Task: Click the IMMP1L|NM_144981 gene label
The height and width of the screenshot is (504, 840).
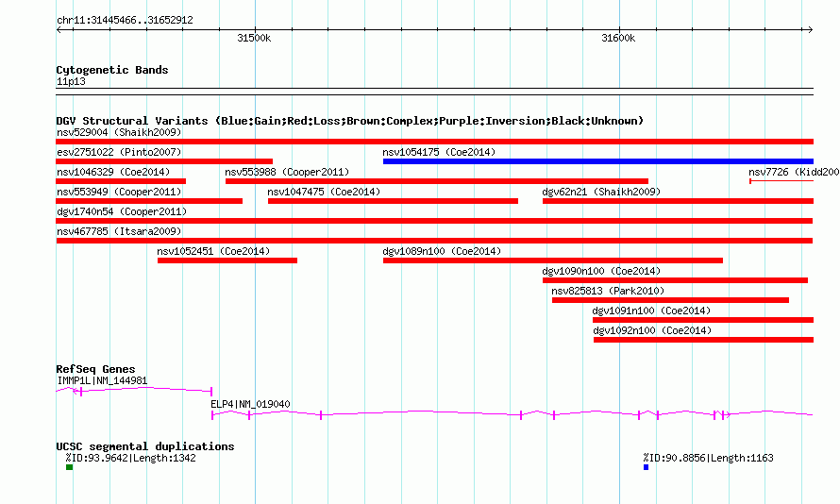Action: tap(102, 380)
